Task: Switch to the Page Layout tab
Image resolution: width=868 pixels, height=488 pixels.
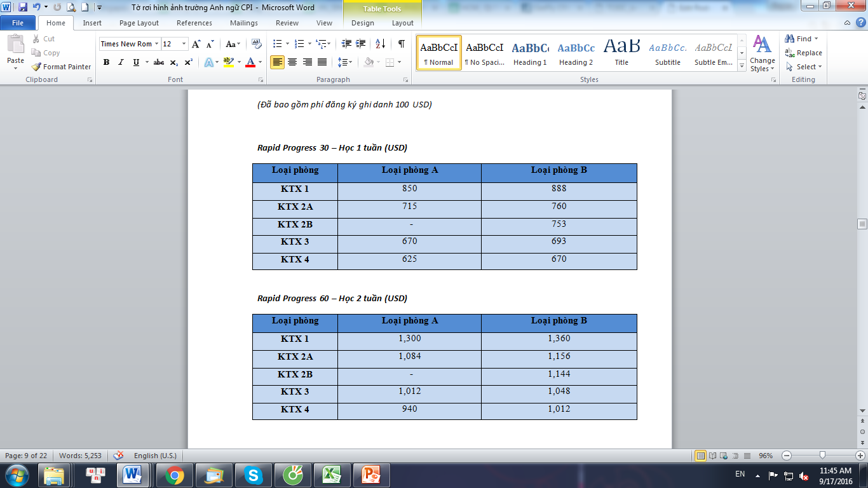Action: point(139,23)
